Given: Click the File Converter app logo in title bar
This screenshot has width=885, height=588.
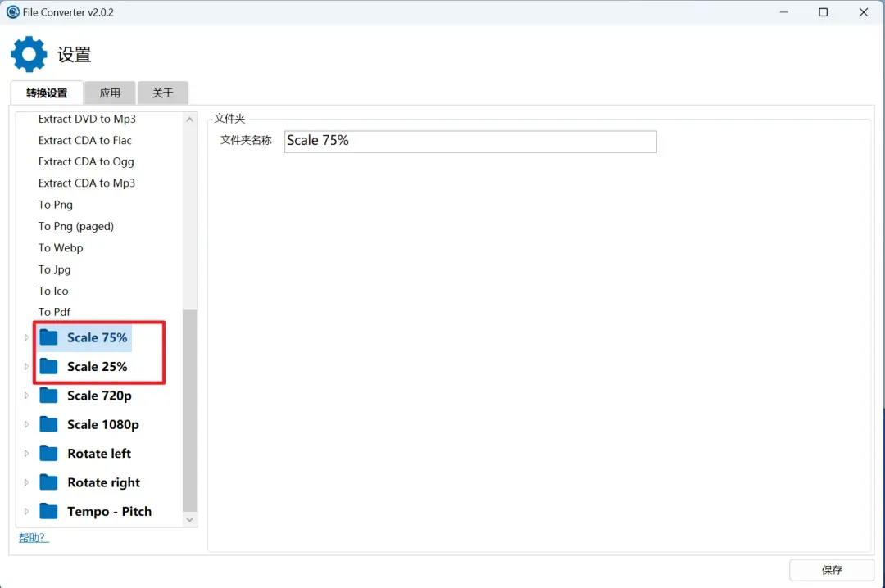Looking at the screenshot, I should [12, 11].
